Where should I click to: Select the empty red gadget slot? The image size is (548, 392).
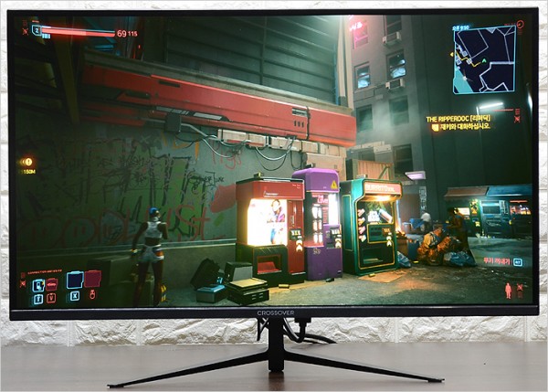coord(92,279)
